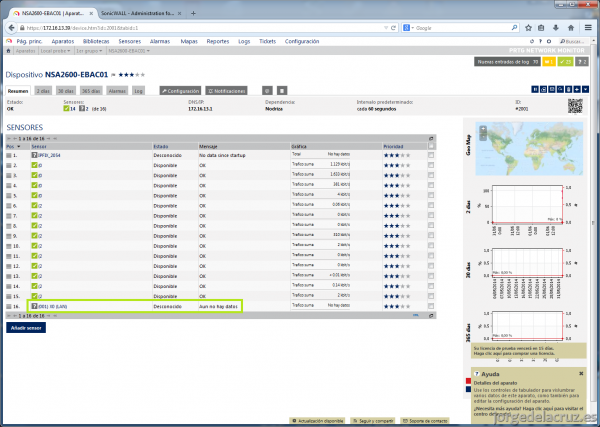The height and width of the screenshot is (427, 600).
Task: Click the trash delete icon button beside Notificaciones
Action: click(x=282, y=91)
